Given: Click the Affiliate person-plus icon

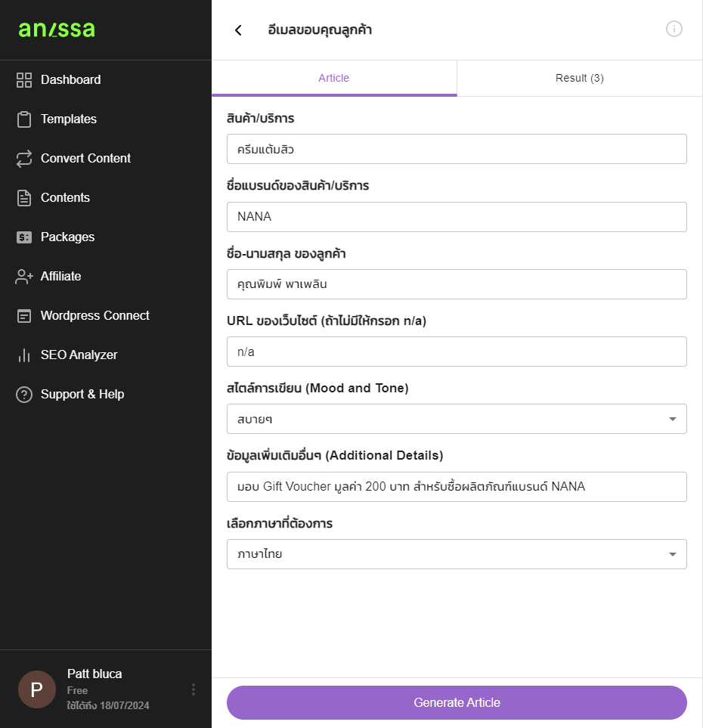Looking at the screenshot, I should 24,277.
